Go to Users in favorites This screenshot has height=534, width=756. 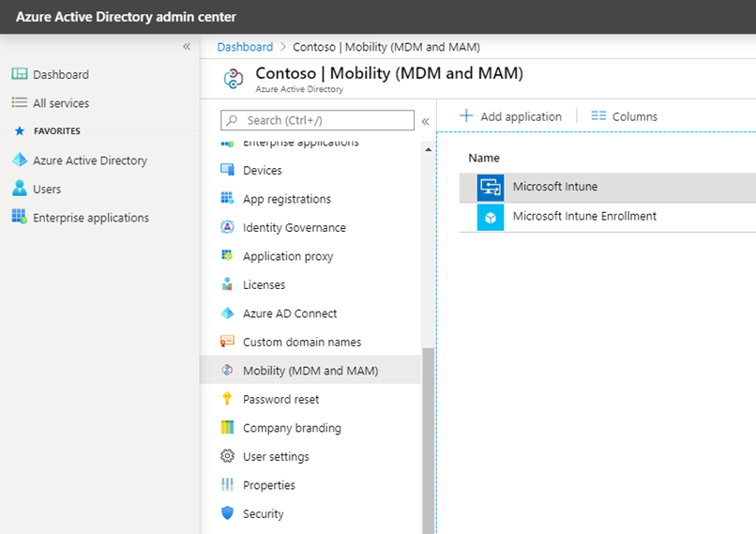click(47, 189)
